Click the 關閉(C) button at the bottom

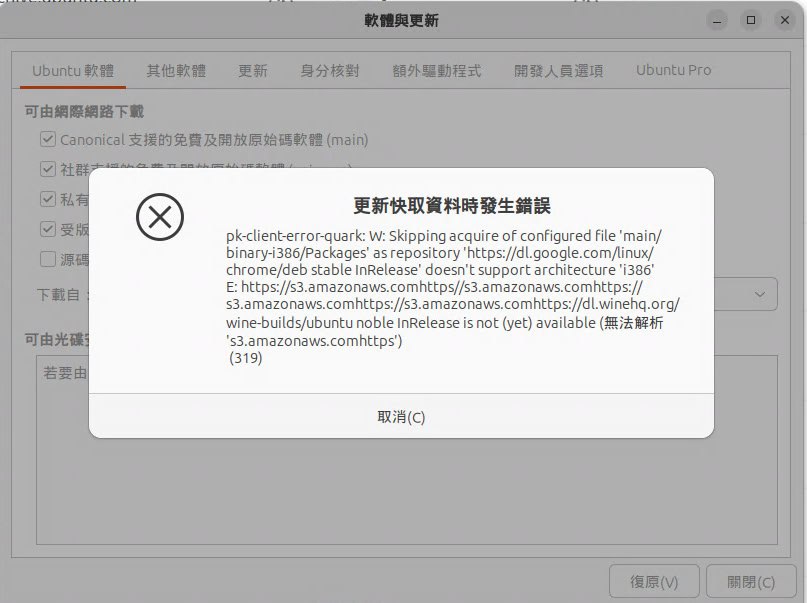tap(751, 582)
